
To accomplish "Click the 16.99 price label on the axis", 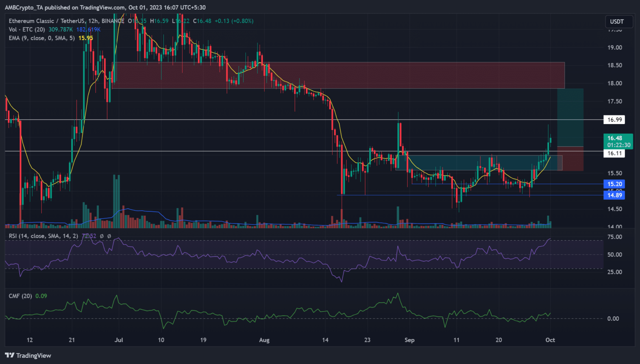I will pyautogui.click(x=615, y=120).
